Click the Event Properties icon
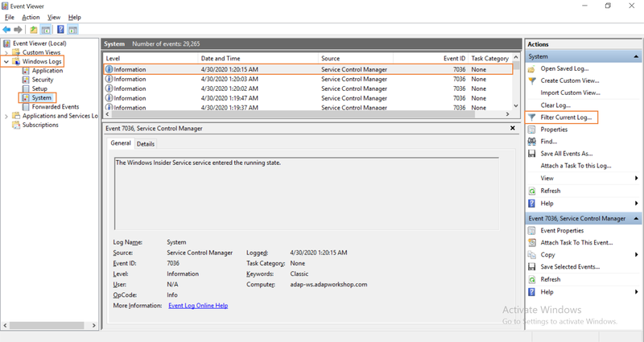 point(532,231)
